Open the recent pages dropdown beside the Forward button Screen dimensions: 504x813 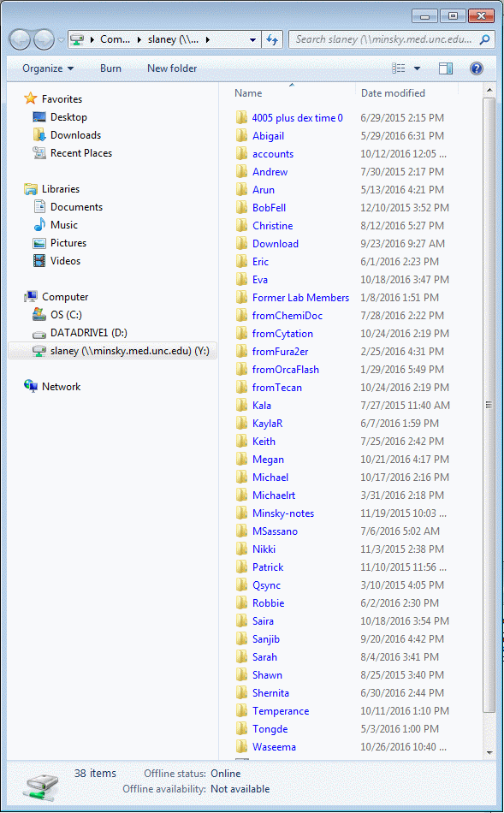[62, 39]
